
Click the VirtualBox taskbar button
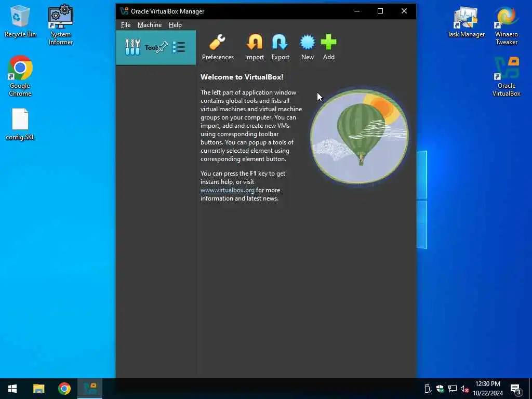[90, 389]
